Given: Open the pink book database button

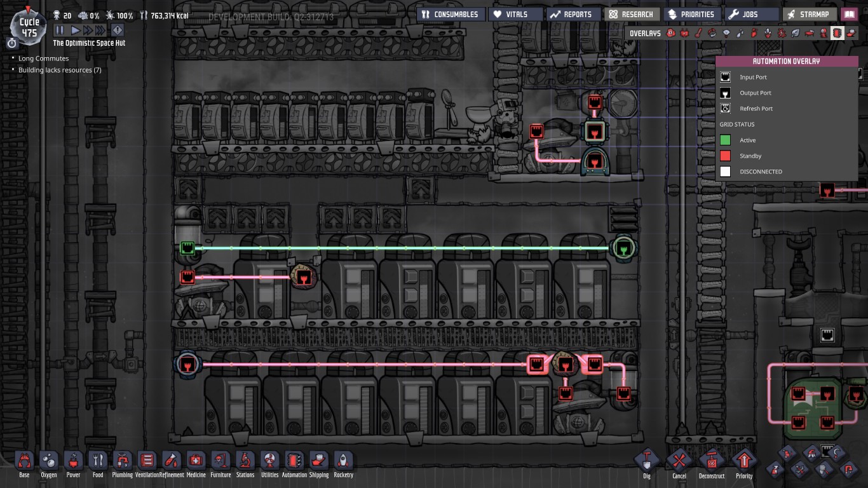Looking at the screenshot, I should click(849, 14).
